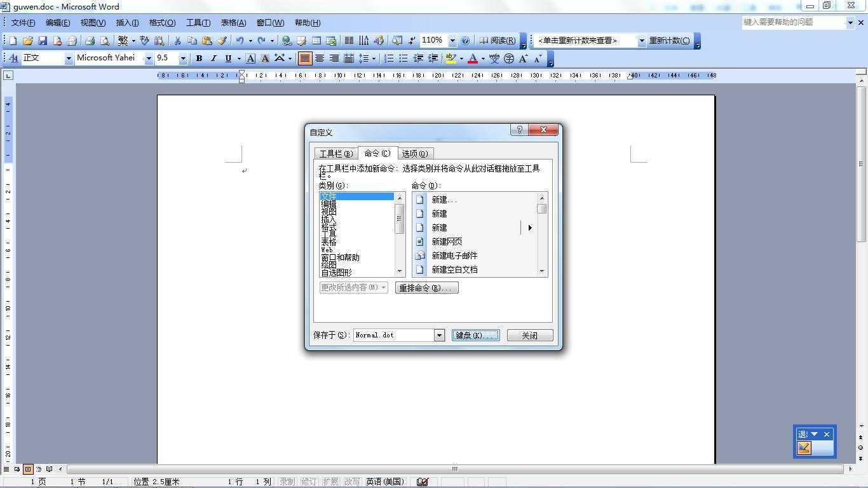Open the word count statistics dropdown
Image resolution: width=868 pixels, height=488 pixels.
coord(642,41)
